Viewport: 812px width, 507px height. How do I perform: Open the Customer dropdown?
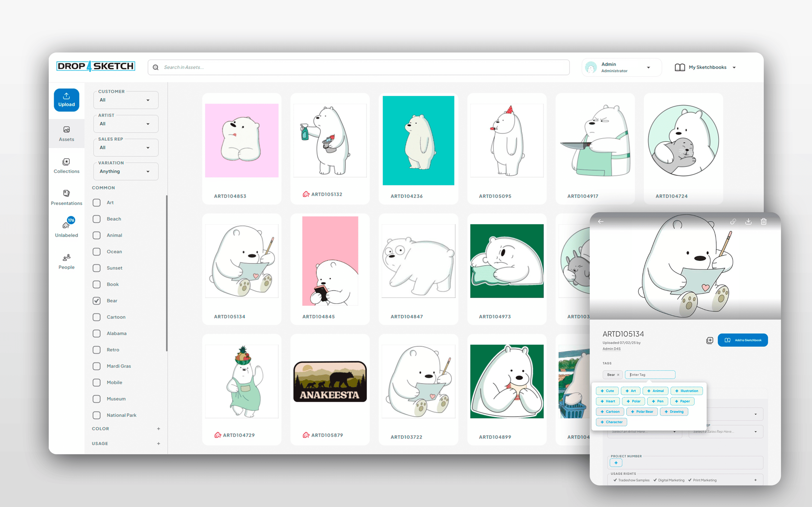126,100
